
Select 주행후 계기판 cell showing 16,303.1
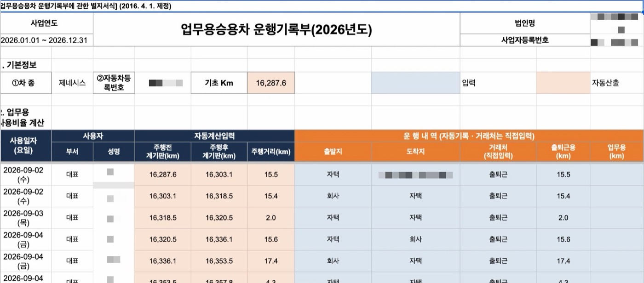coord(219,175)
